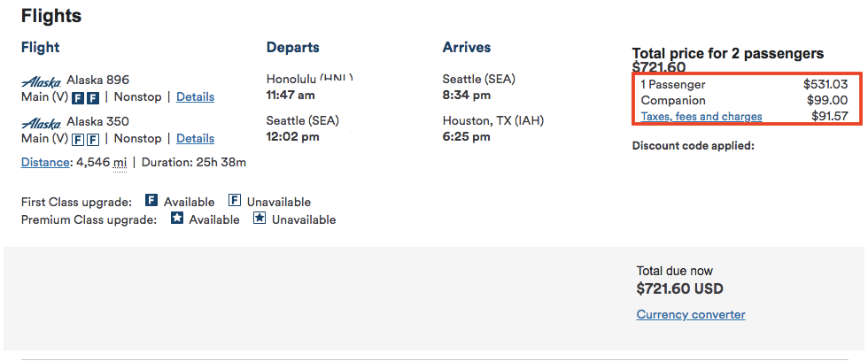Click the Alaska logo beside flight 896

tap(41, 81)
